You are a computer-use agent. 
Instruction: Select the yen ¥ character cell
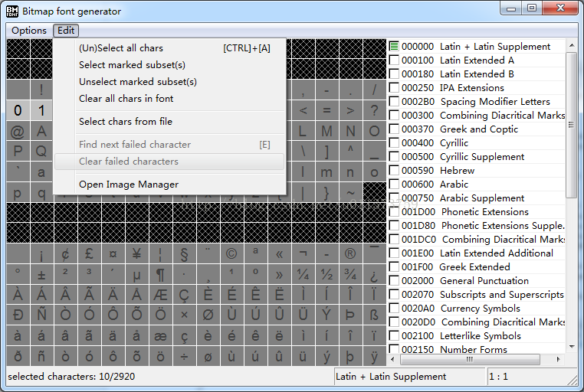click(136, 253)
